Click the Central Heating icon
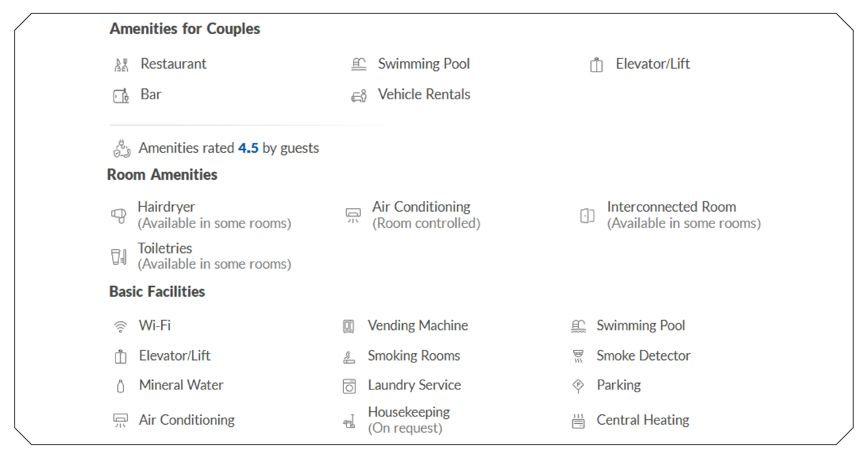The width and height of the screenshot is (868, 458). click(x=578, y=421)
